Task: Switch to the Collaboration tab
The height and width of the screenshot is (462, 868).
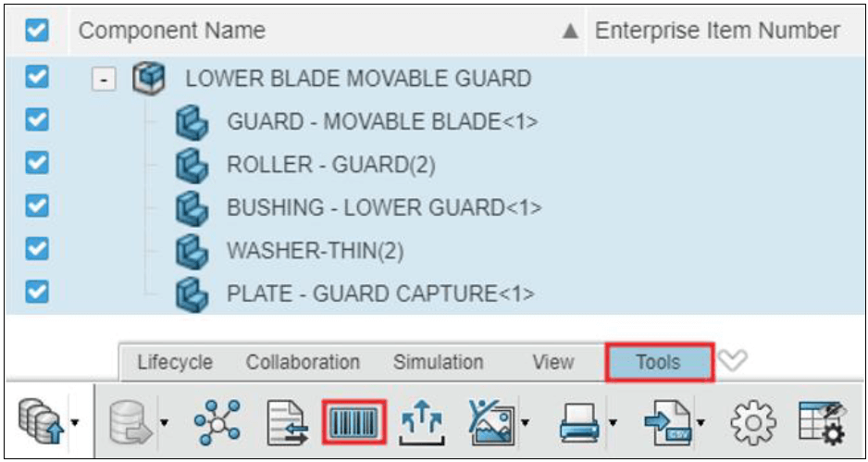Action: click(303, 362)
